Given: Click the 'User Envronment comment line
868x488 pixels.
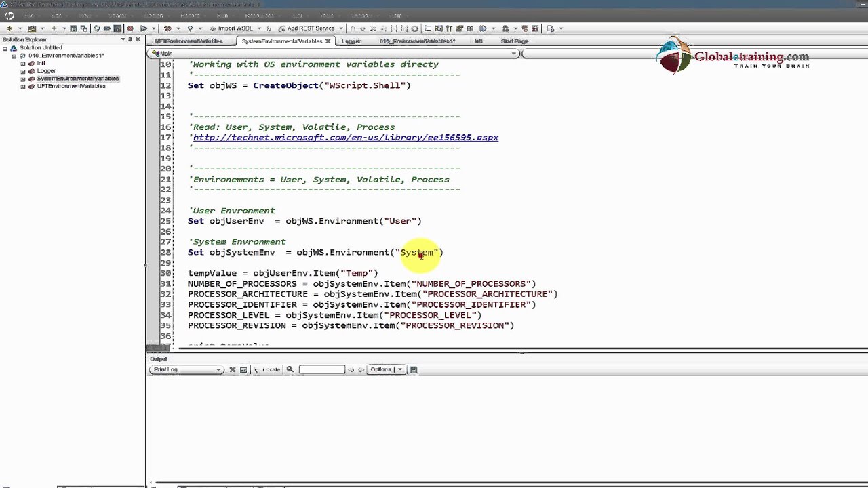Looking at the screenshot, I should 231,211.
